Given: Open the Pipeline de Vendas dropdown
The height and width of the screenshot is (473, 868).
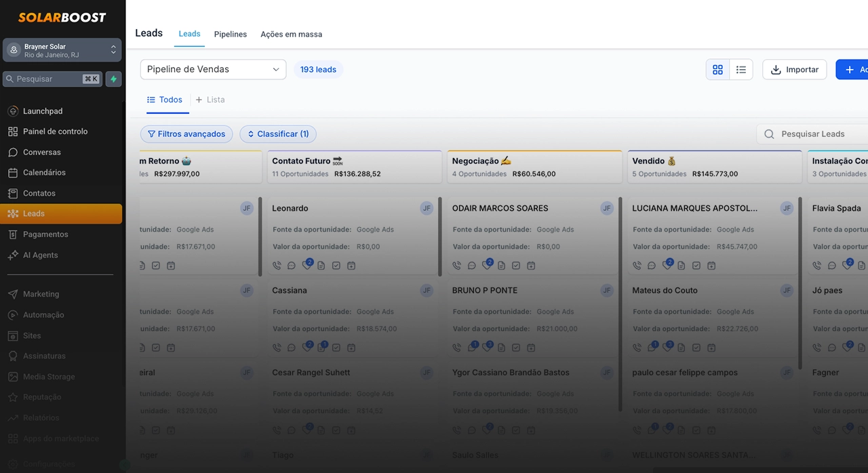Looking at the screenshot, I should click(x=213, y=69).
